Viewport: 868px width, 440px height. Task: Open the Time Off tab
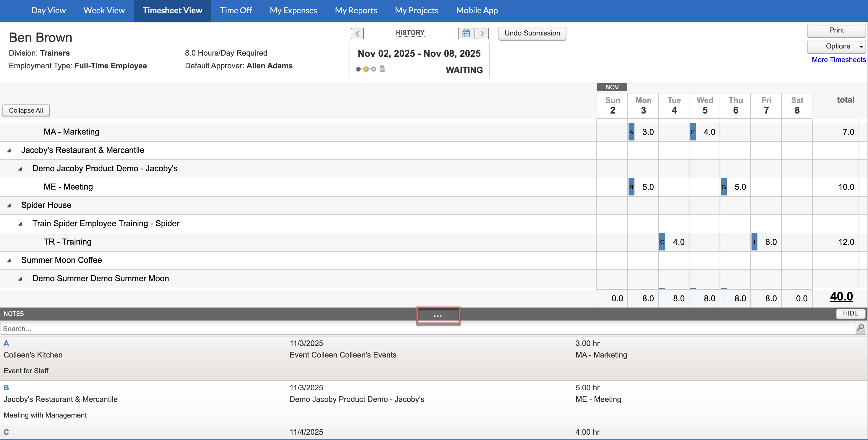point(236,10)
